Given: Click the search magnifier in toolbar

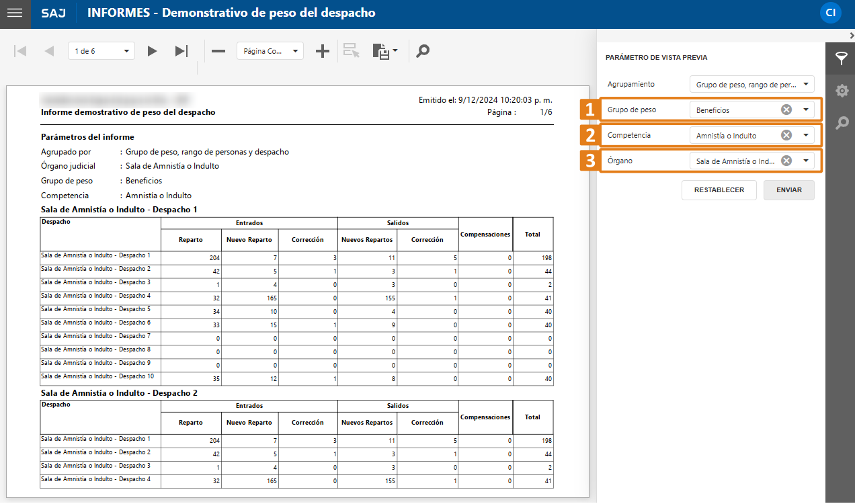Looking at the screenshot, I should click(x=423, y=51).
